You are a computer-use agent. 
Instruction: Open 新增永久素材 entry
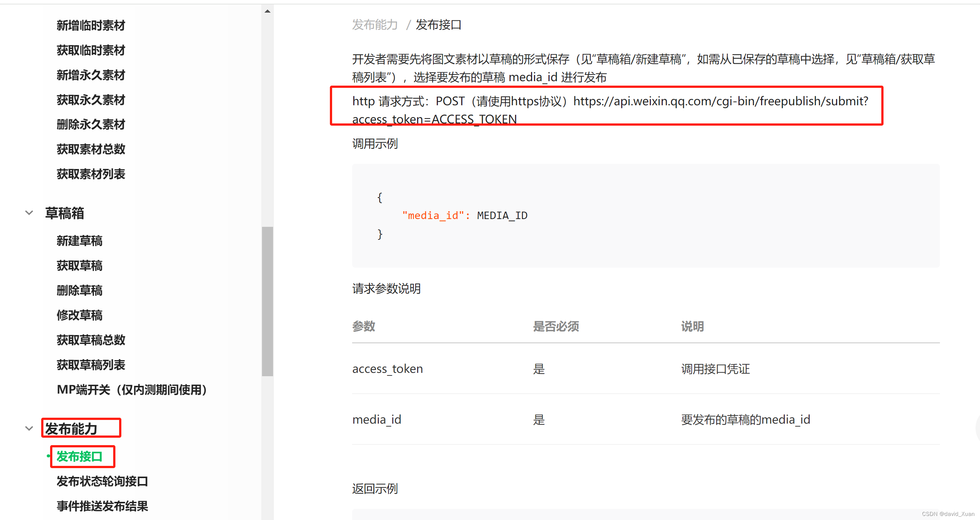[91, 75]
